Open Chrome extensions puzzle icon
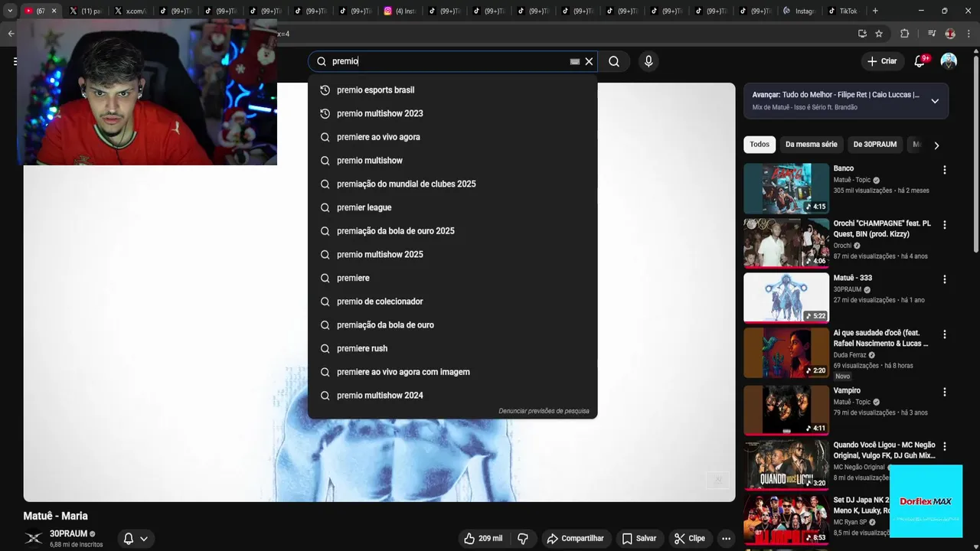Image resolution: width=980 pixels, height=551 pixels. pyautogui.click(x=904, y=34)
